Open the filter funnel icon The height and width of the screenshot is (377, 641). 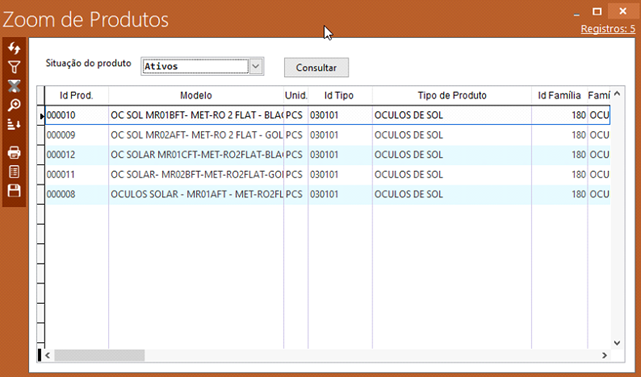click(14, 67)
